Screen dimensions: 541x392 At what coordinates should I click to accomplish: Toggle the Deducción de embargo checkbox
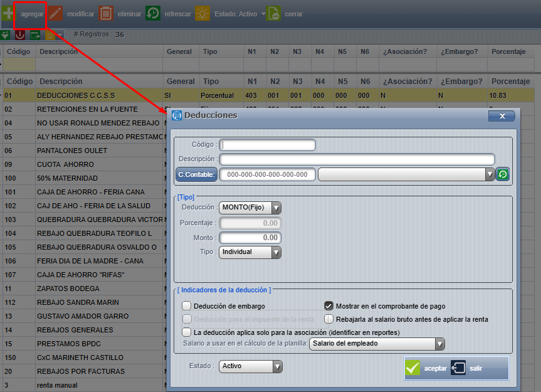coord(186,305)
